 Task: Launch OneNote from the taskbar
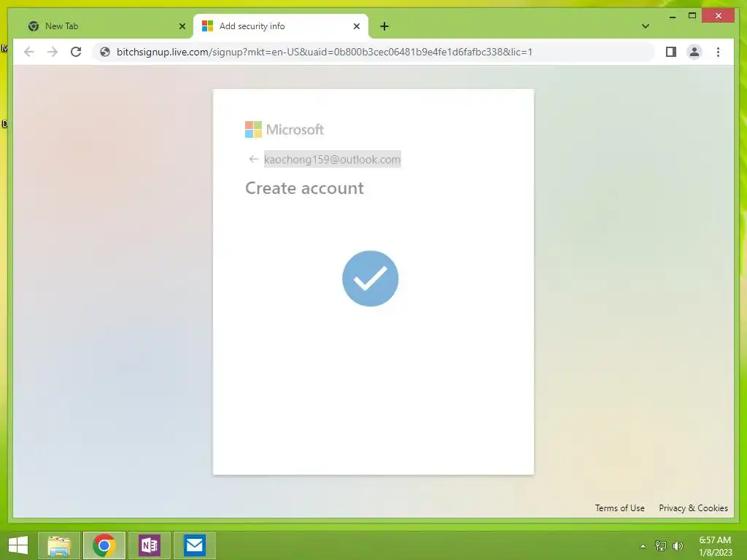[149, 545]
